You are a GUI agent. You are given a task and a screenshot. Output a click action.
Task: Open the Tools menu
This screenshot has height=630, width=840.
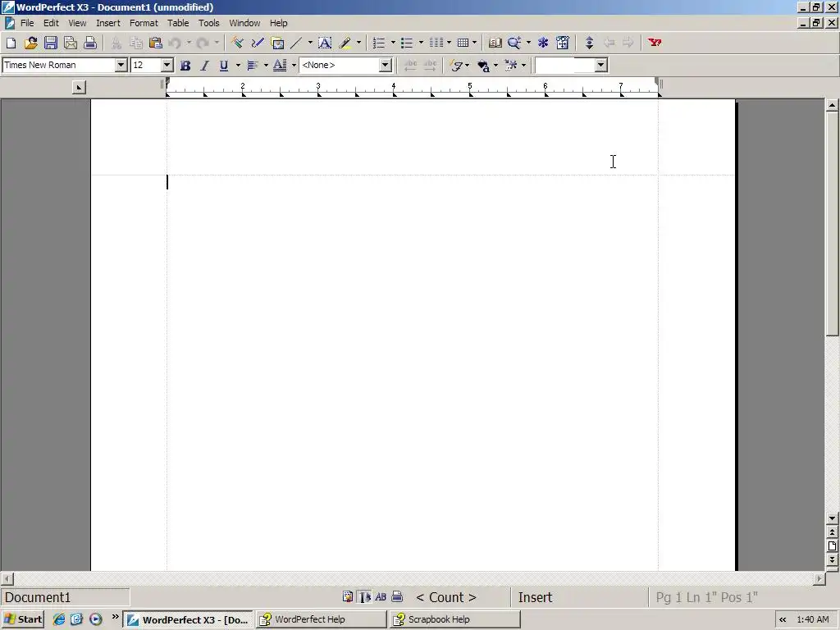(209, 23)
